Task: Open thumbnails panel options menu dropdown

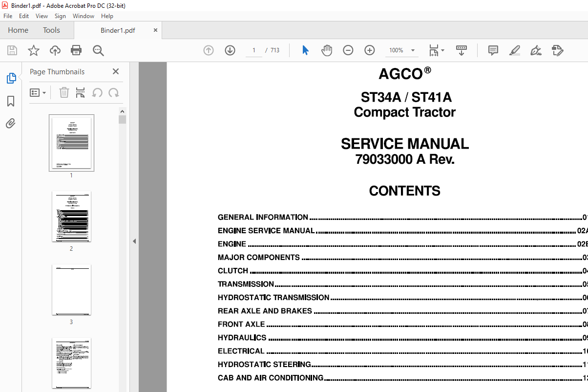Action: click(38, 92)
